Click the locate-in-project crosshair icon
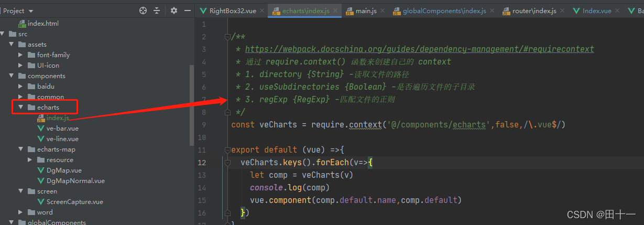The width and height of the screenshot is (644, 225). (143, 10)
